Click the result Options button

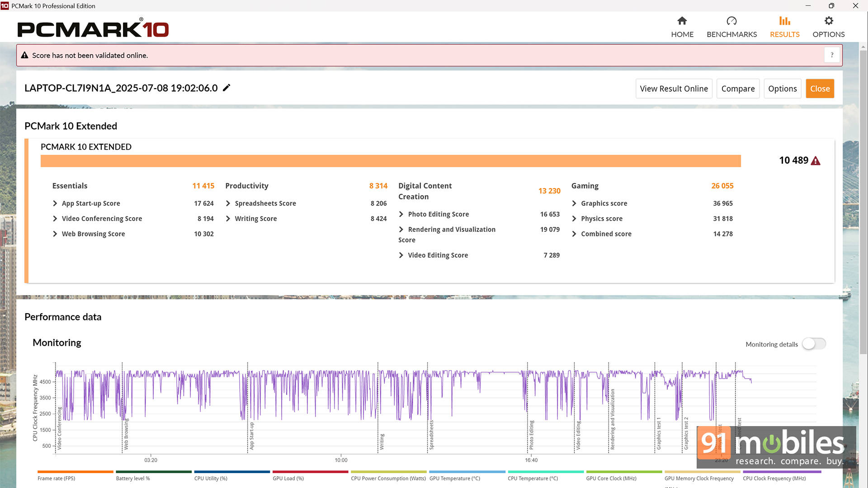(x=782, y=89)
